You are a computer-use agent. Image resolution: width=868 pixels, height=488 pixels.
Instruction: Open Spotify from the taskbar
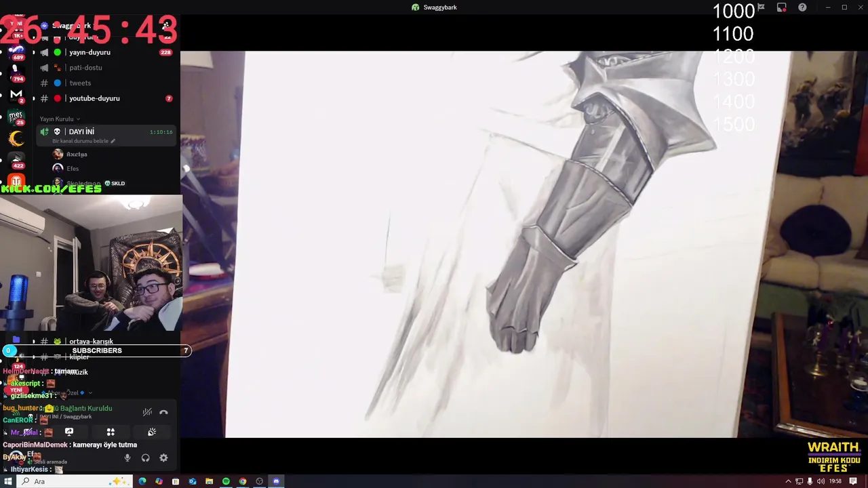coord(226,481)
